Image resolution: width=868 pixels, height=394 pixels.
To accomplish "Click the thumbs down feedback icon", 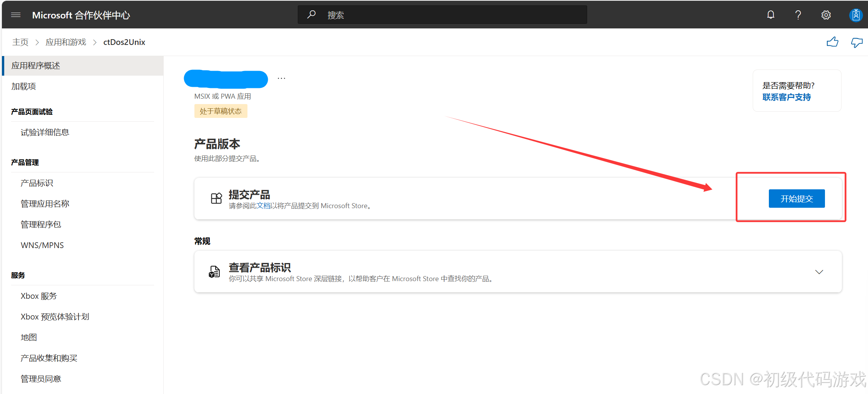I will coord(856,42).
